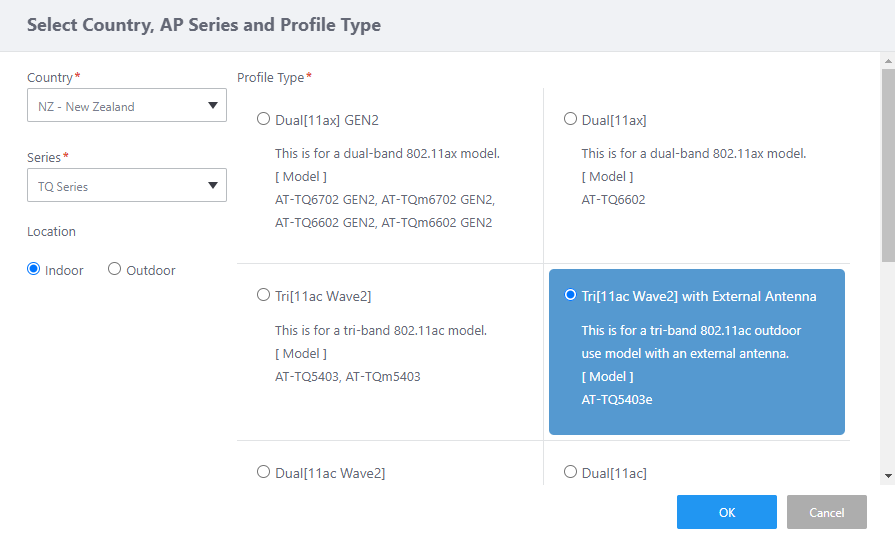Click the AT-TQ5403e model text
This screenshot has height=547, width=895.
coord(617,399)
